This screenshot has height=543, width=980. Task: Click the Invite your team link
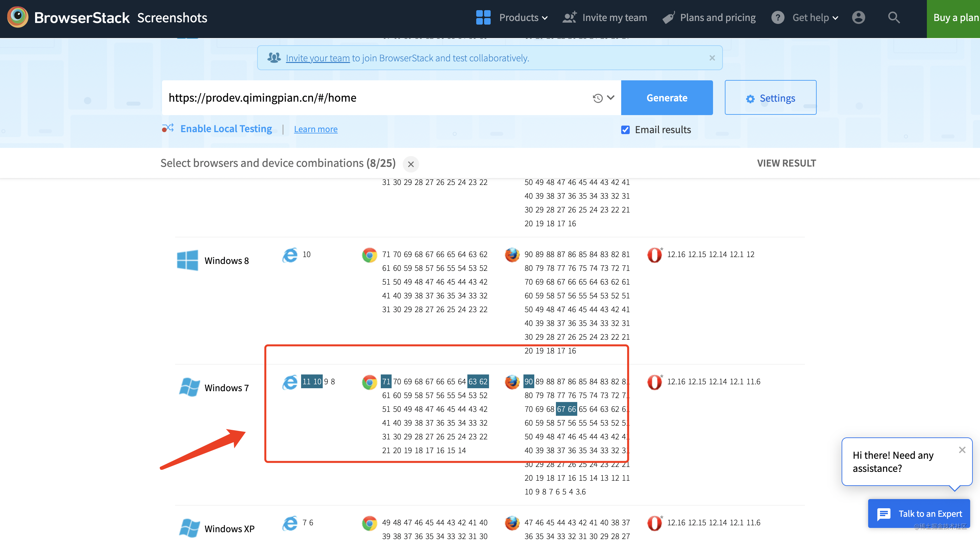[317, 58]
